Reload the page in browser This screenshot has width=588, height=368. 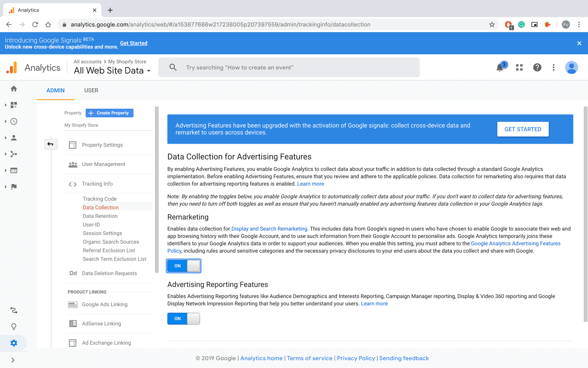tap(35, 24)
